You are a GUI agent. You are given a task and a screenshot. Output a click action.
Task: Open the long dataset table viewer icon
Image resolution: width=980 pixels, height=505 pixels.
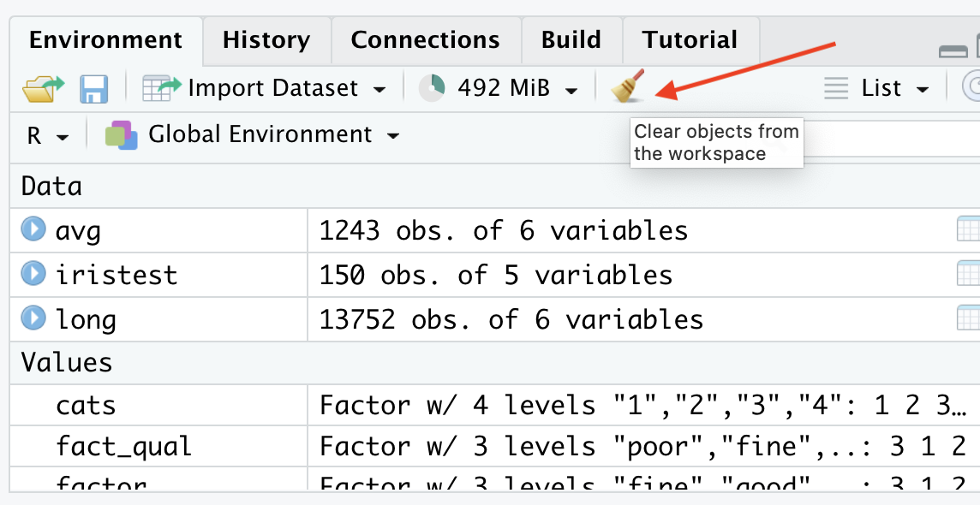tap(968, 319)
